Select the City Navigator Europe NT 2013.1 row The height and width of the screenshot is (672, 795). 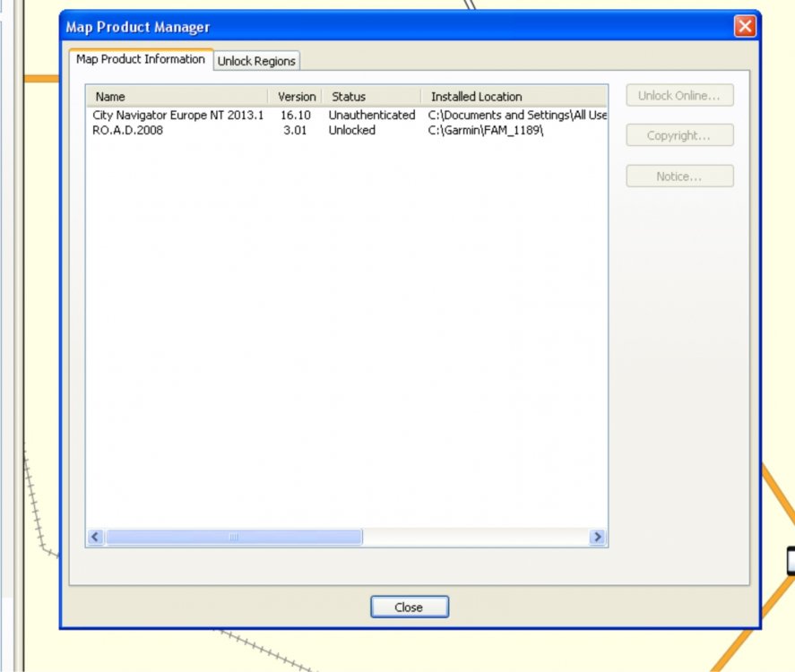coord(347,115)
